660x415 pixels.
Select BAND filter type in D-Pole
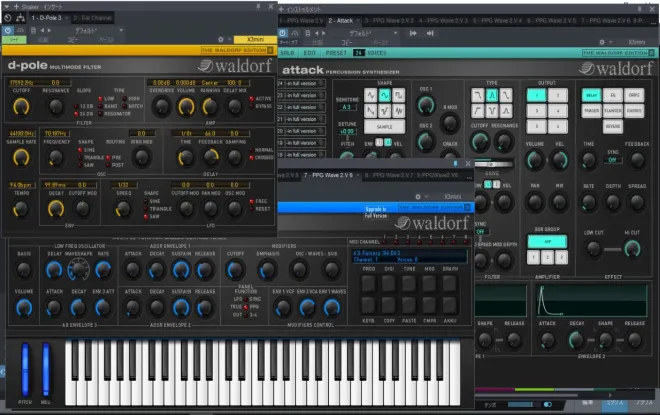pyautogui.click(x=101, y=106)
